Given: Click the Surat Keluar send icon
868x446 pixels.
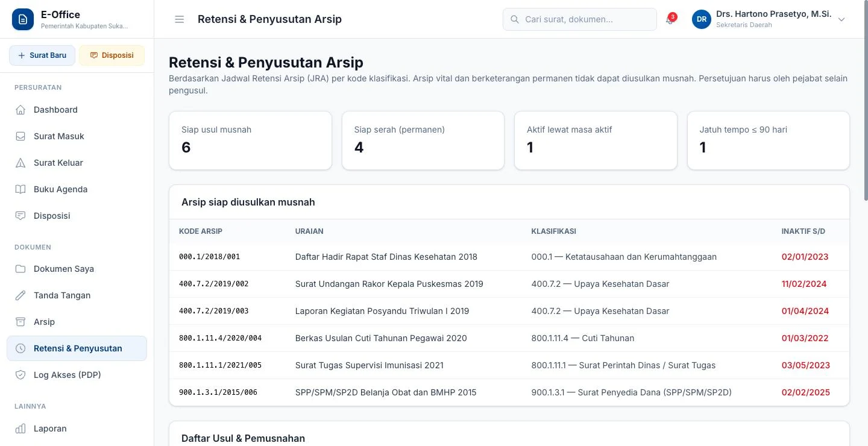Looking at the screenshot, I should [20, 163].
